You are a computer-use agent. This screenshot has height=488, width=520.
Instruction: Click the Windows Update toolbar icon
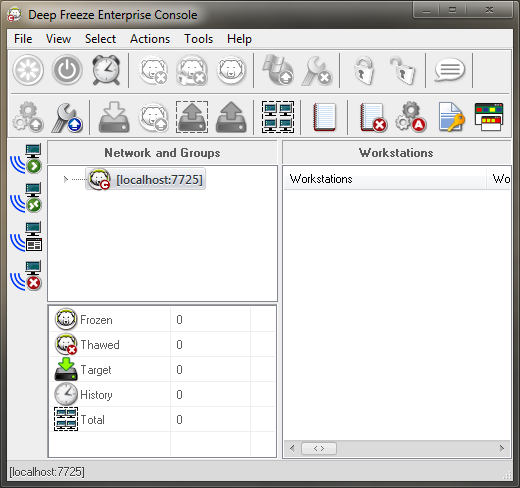tap(278, 70)
